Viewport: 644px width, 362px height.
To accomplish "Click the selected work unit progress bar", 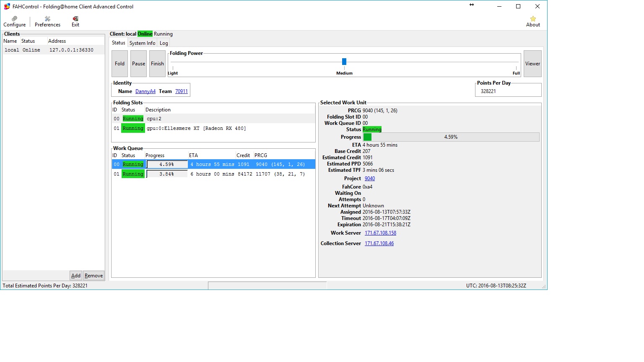I will tap(451, 137).
